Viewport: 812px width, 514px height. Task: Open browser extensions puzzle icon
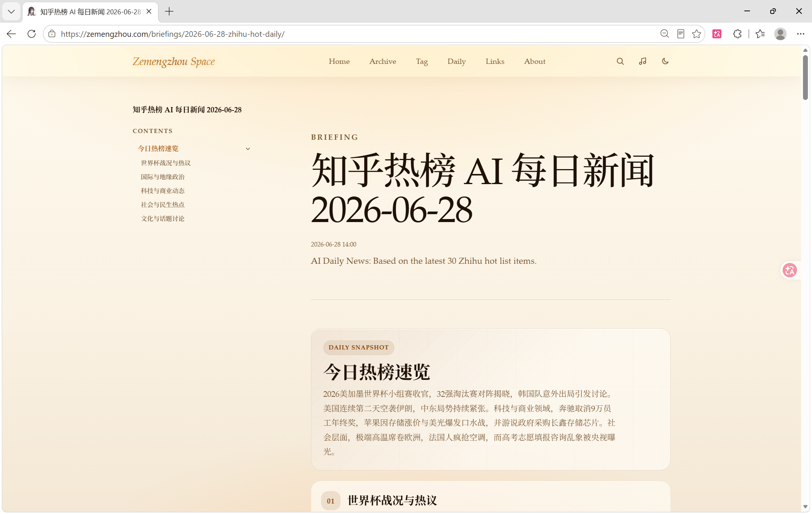pyautogui.click(x=737, y=34)
